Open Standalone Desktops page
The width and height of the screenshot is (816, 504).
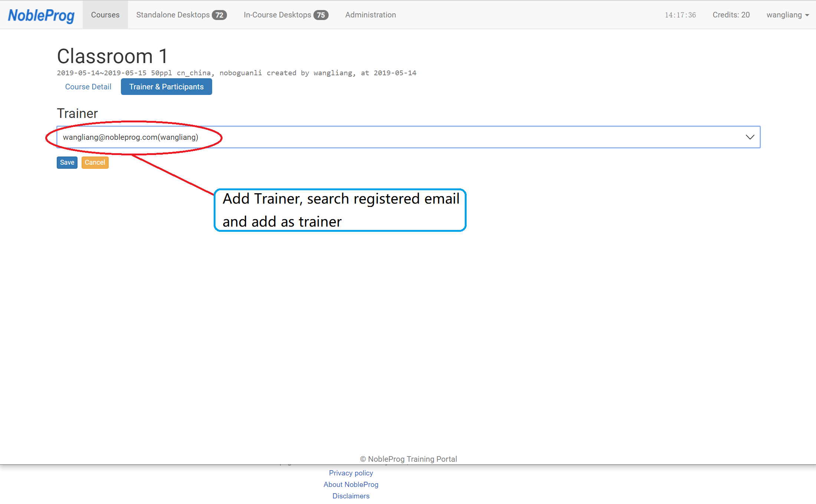click(173, 15)
